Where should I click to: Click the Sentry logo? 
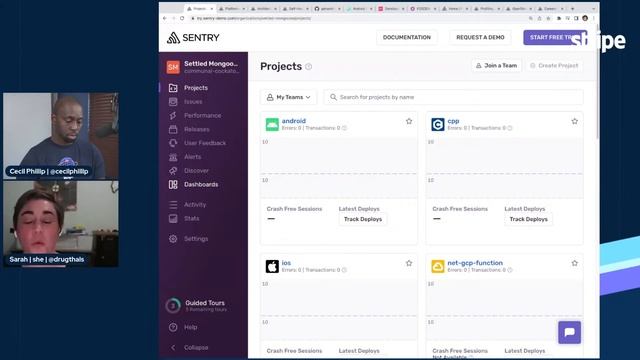click(x=193, y=38)
